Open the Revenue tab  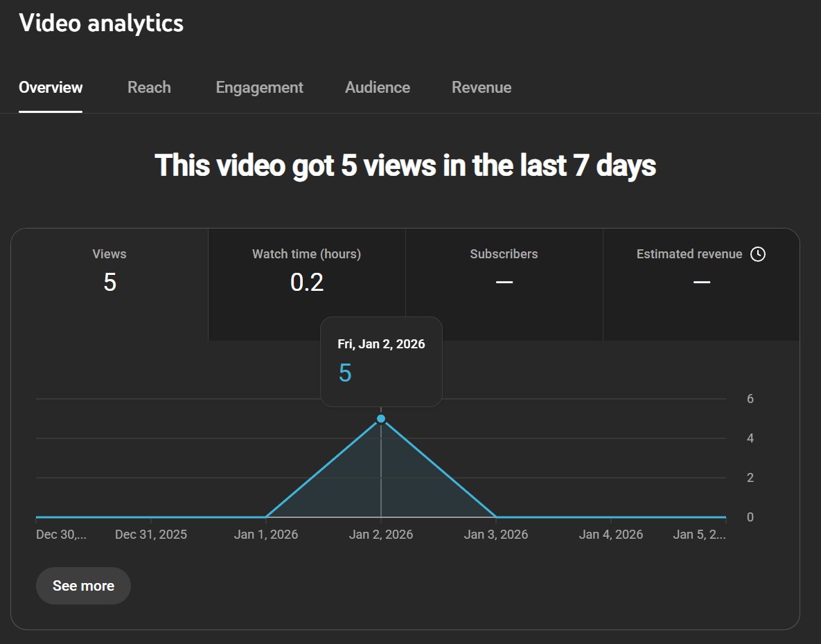(482, 87)
